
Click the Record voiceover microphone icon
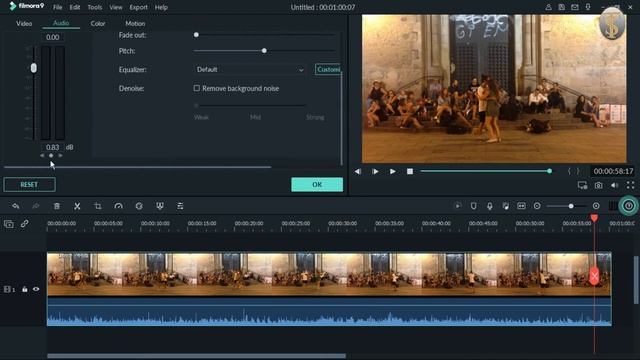tap(489, 206)
